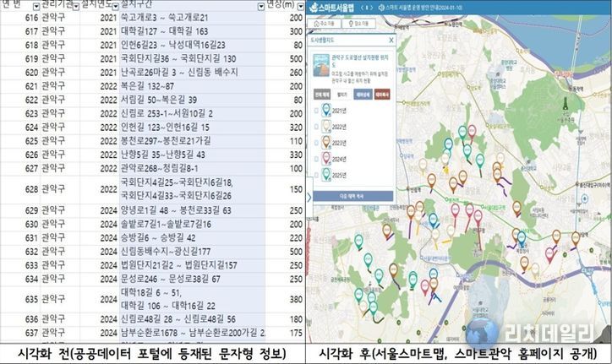Check the 2023년 layer checkbox
This screenshot has width=612, height=364.
(x=316, y=142)
